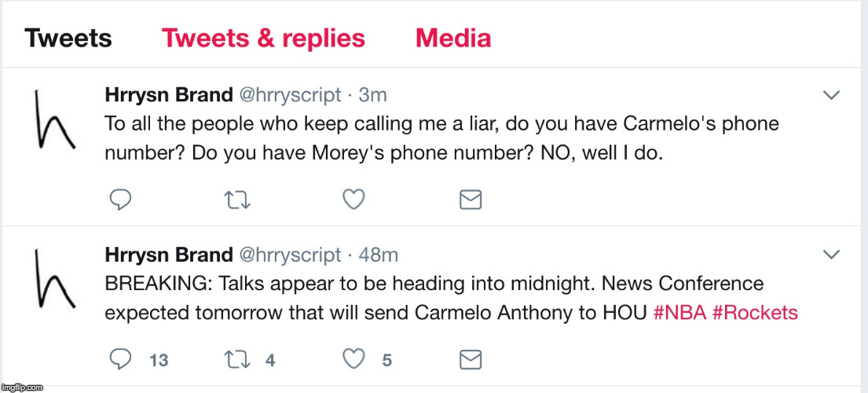Follow the #Rockets hashtag link
The height and width of the screenshot is (393, 868).
coord(755,313)
